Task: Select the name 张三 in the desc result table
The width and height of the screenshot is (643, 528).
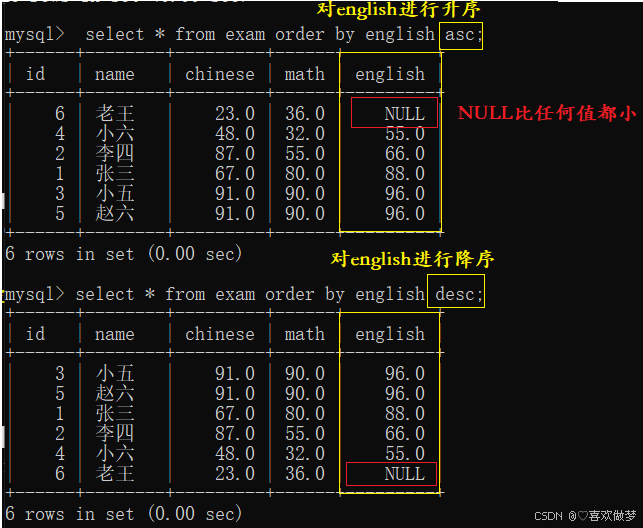Action: click(115, 413)
